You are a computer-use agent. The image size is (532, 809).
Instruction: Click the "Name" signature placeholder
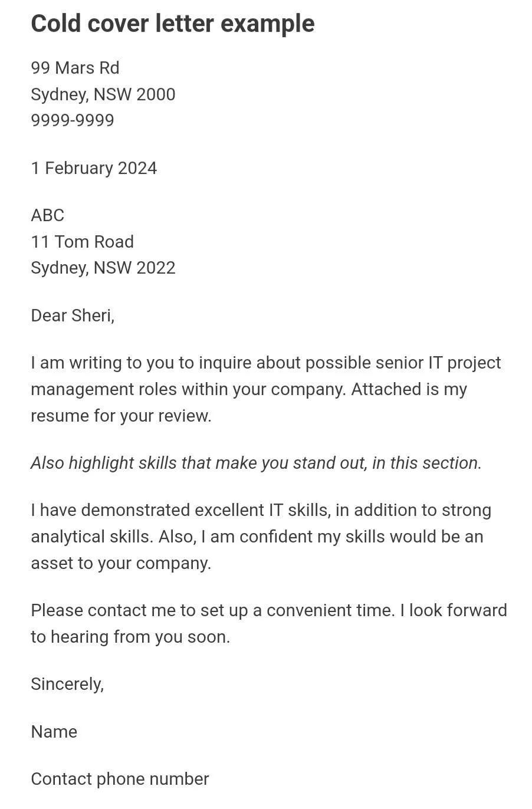(54, 732)
